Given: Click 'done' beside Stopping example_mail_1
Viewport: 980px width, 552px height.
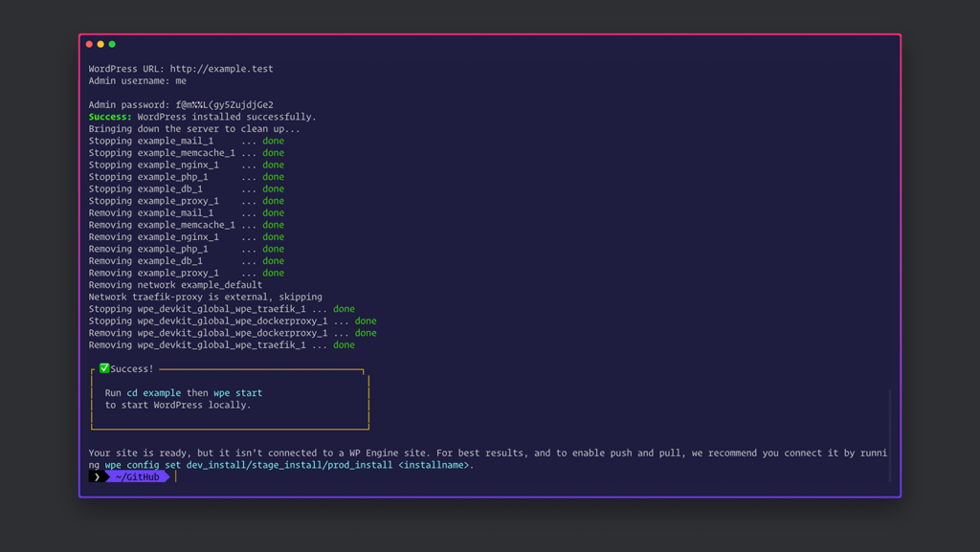Looking at the screenshot, I should pyautogui.click(x=273, y=141).
